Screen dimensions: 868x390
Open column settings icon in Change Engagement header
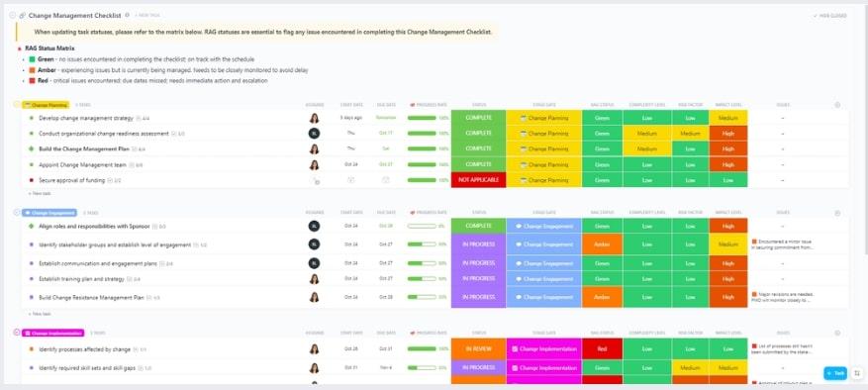coord(837,213)
